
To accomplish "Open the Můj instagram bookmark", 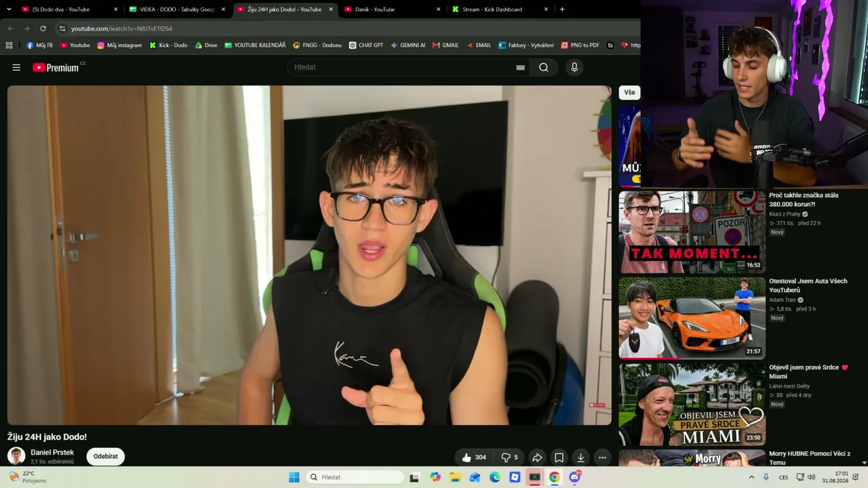I will (x=119, y=45).
